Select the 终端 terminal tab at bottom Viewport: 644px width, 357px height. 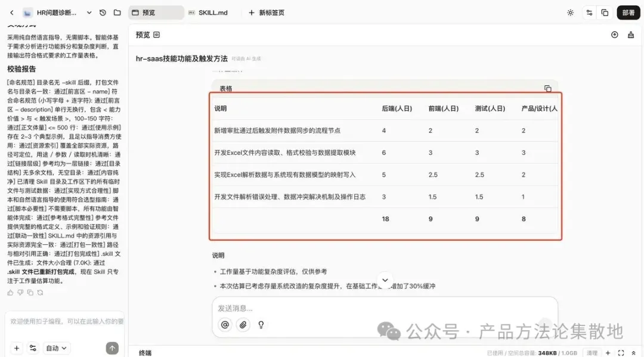click(x=145, y=352)
